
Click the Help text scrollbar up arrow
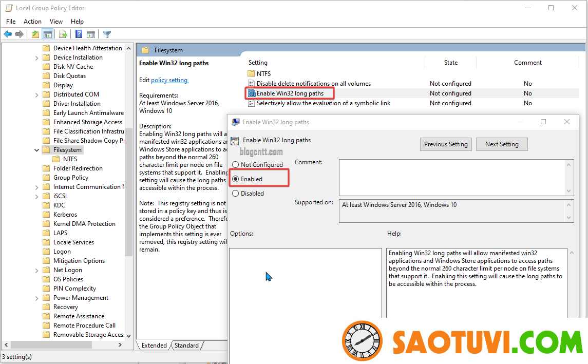[572, 253]
